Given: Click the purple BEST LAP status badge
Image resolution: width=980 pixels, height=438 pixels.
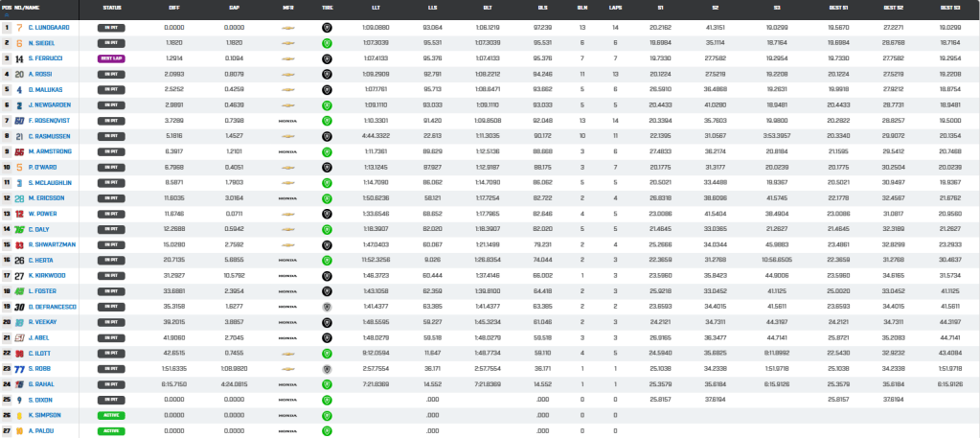Looking at the screenshot, I should click(111, 58).
